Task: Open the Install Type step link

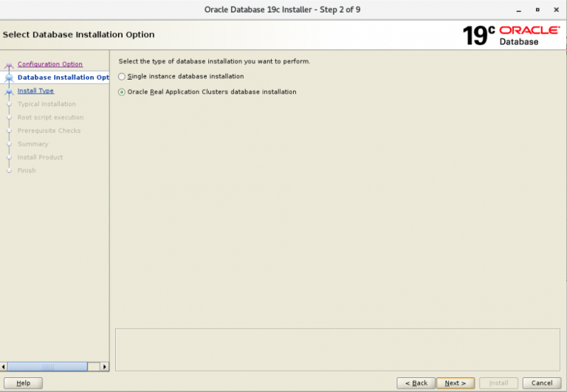Action: pos(35,91)
